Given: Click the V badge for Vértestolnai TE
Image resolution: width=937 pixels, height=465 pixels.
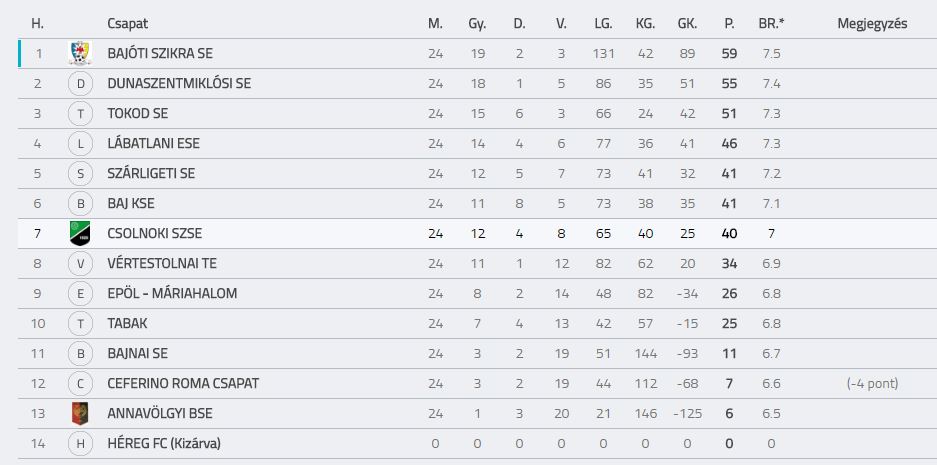Looking at the screenshot, I should point(80,263).
